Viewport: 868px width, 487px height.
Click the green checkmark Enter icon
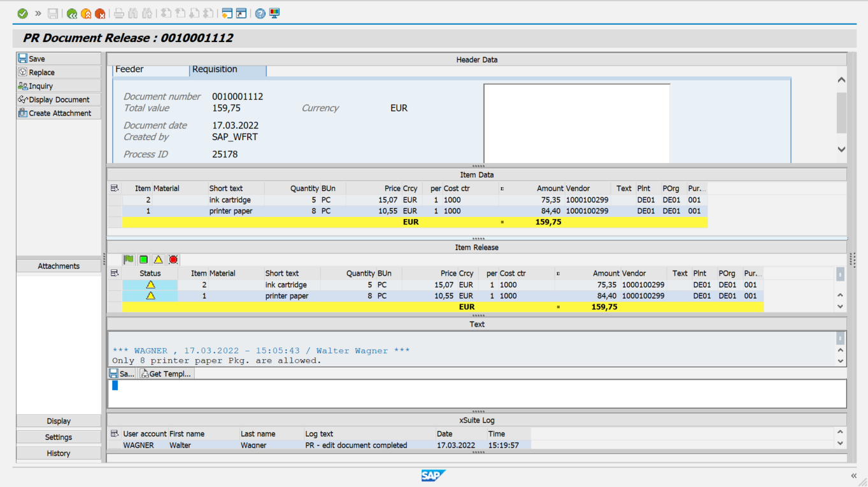tap(22, 13)
